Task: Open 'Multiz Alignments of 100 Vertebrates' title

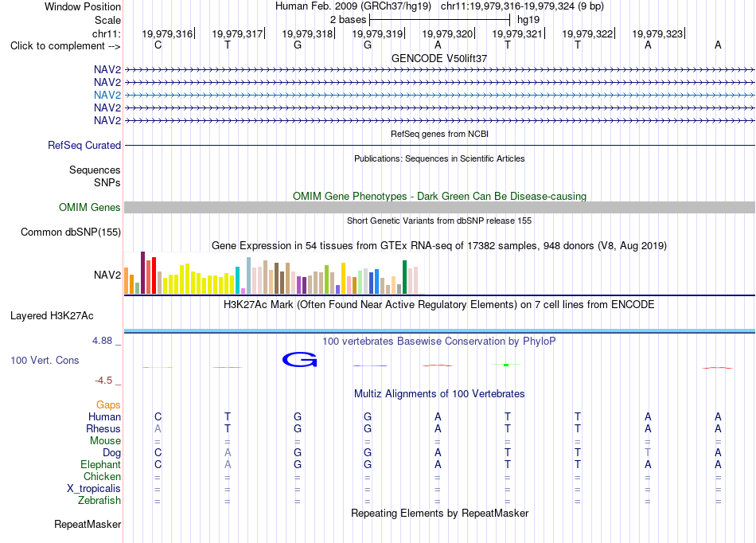Action: pos(439,394)
